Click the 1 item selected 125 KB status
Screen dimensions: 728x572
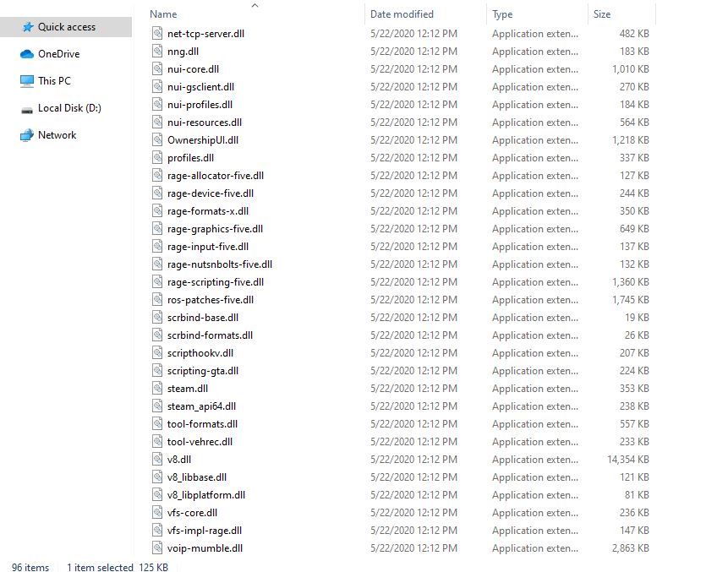[118, 568]
